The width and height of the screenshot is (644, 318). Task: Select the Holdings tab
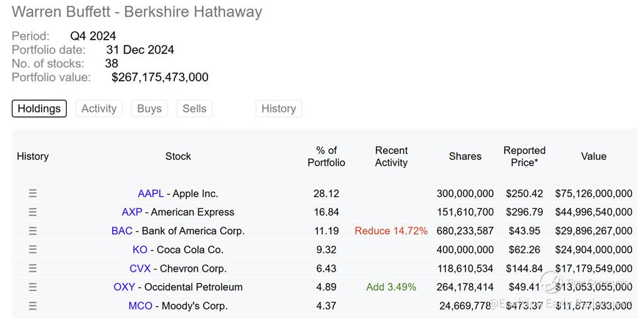39,108
